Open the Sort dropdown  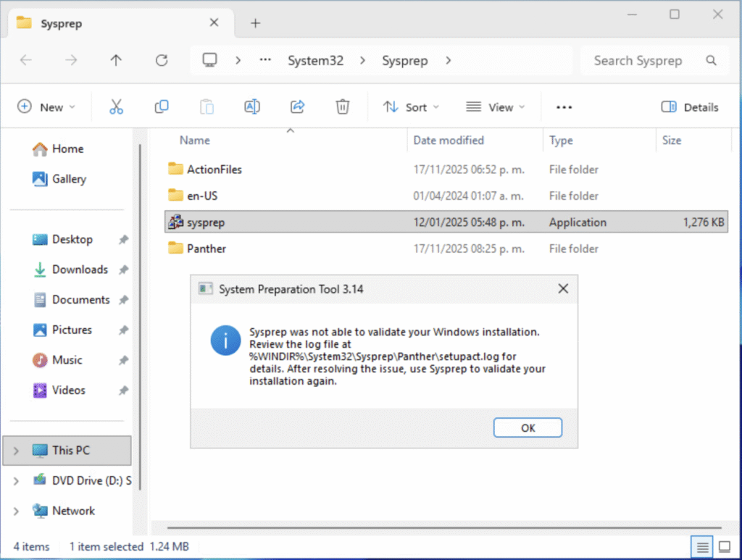click(411, 106)
